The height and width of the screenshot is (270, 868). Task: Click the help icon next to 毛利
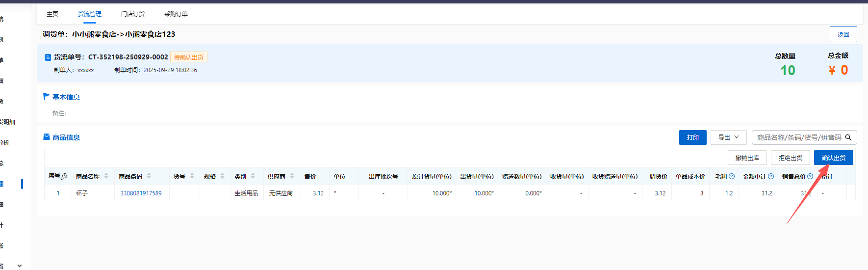pos(732,176)
